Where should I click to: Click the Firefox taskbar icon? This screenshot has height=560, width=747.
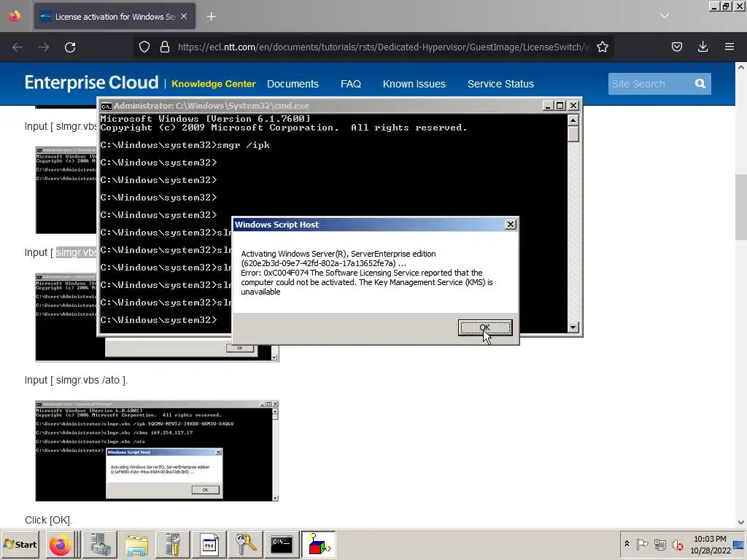pos(61,544)
